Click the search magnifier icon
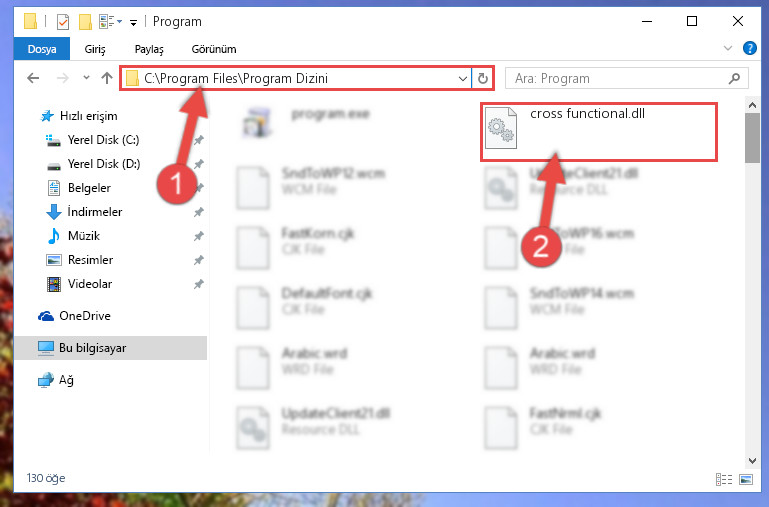769x507 pixels. pyautogui.click(x=734, y=78)
